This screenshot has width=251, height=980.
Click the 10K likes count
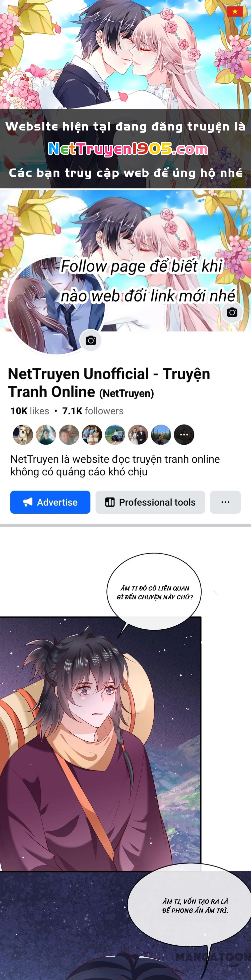coord(30,411)
